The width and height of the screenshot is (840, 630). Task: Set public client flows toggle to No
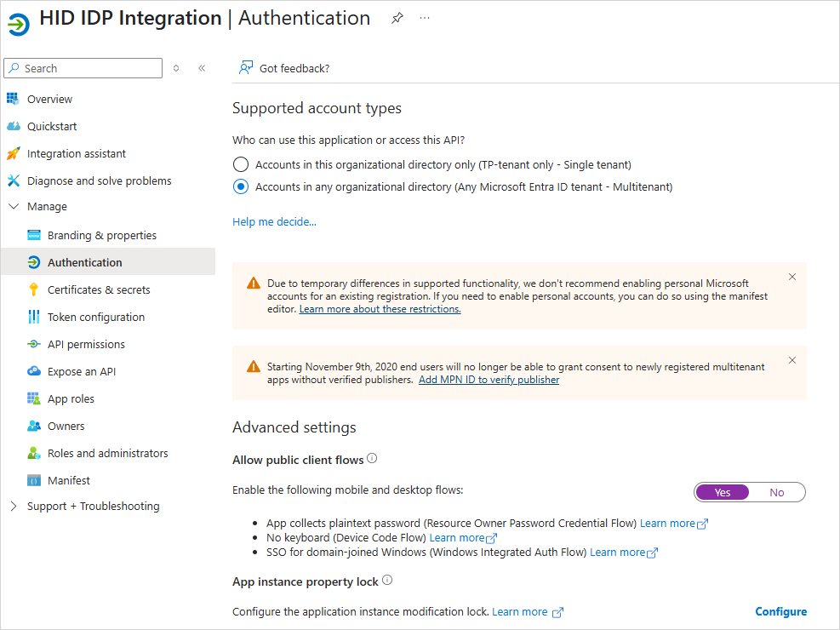point(777,492)
